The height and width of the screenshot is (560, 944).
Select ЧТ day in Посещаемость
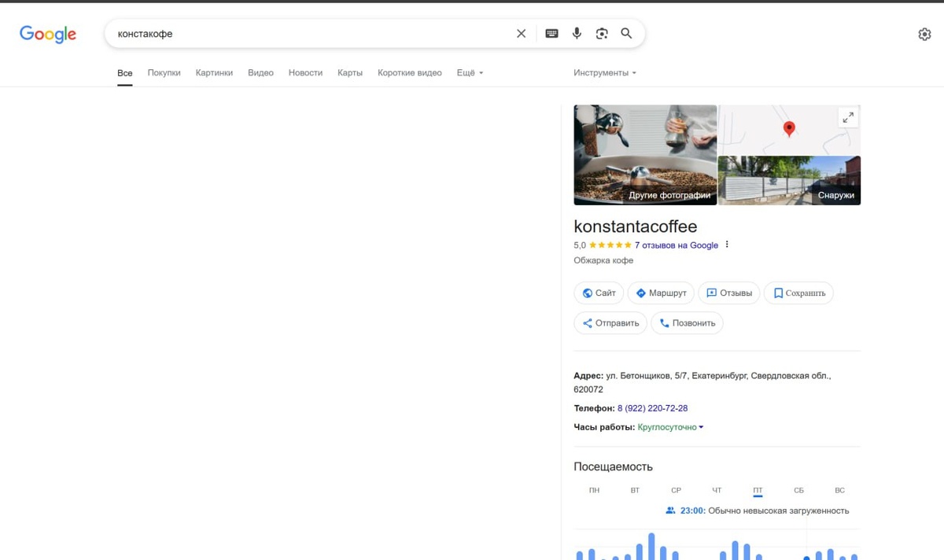717,490
